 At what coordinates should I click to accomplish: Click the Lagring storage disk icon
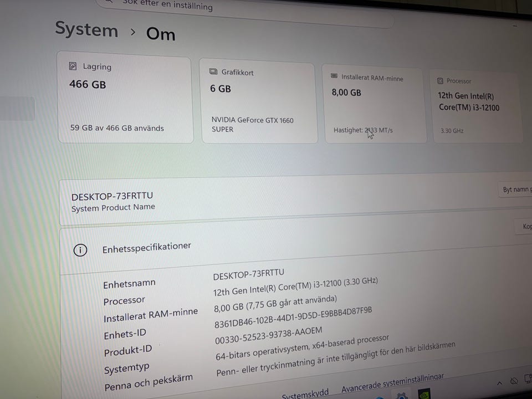click(x=73, y=66)
